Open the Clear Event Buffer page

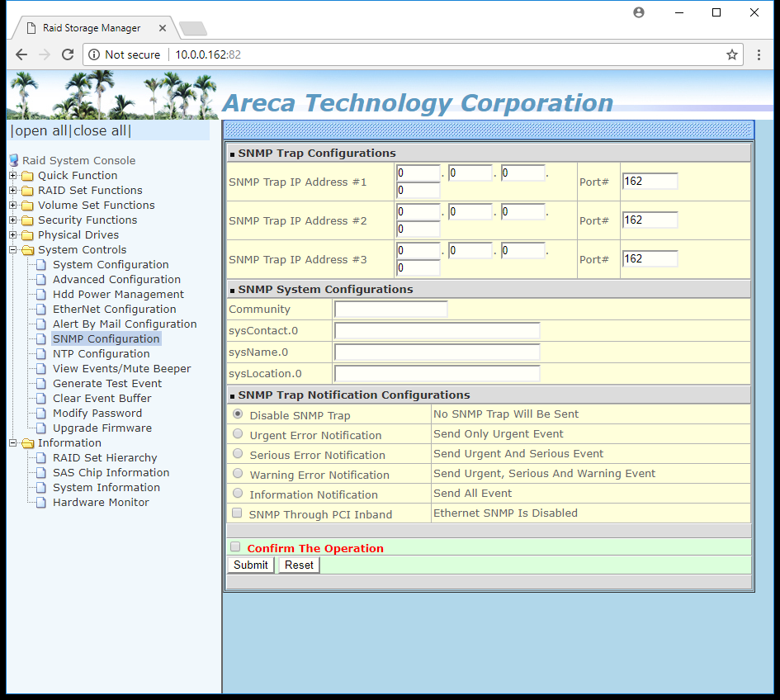[x=102, y=399]
